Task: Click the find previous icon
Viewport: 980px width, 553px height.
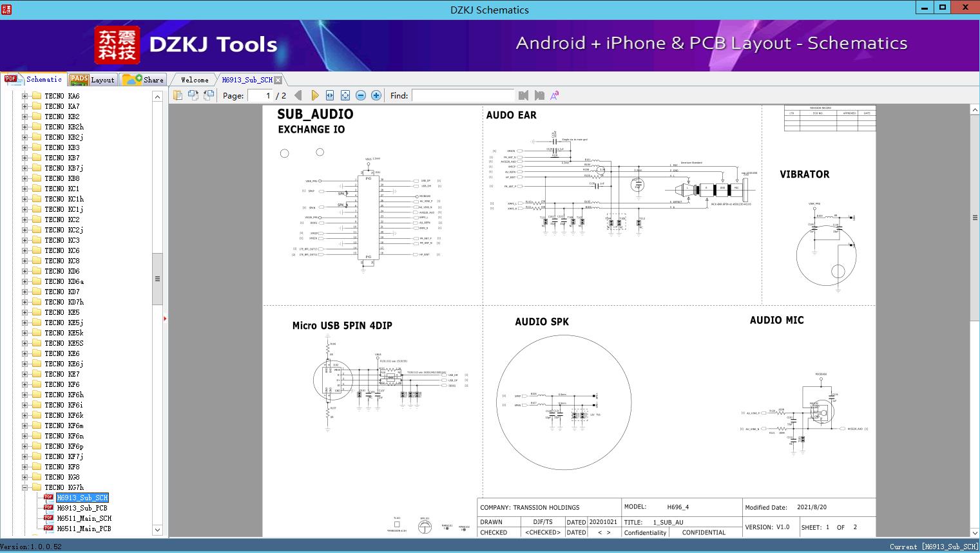Action: point(523,95)
